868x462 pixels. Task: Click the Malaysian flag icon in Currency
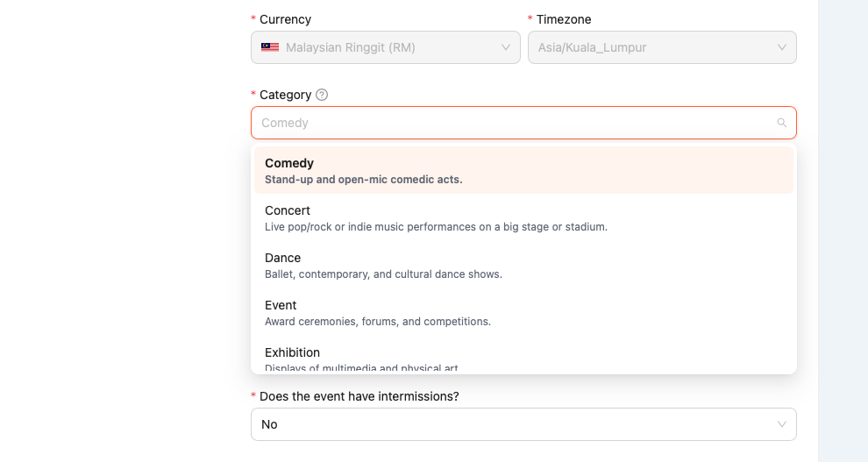(x=270, y=47)
